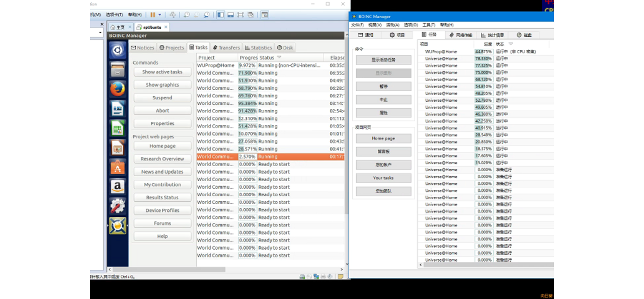Viewport: 644px width, 299px height.
Task: Click the 显示活动任务 button in Windows BOINC
Action: coord(383,60)
